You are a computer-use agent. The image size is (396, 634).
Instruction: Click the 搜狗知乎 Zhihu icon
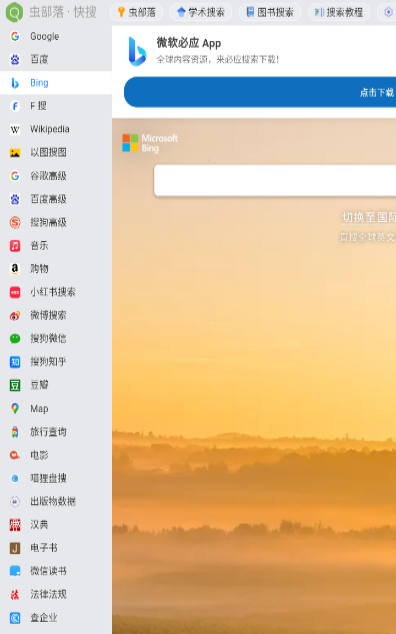pyautogui.click(x=15, y=362)
